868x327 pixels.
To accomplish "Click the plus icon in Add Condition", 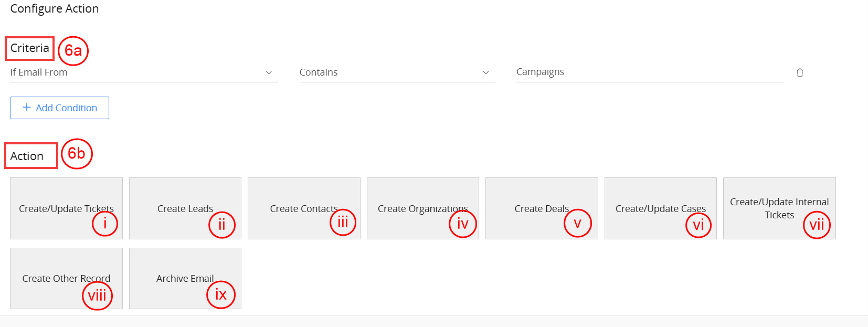I will pyautogui.click(x=27, y=108).
